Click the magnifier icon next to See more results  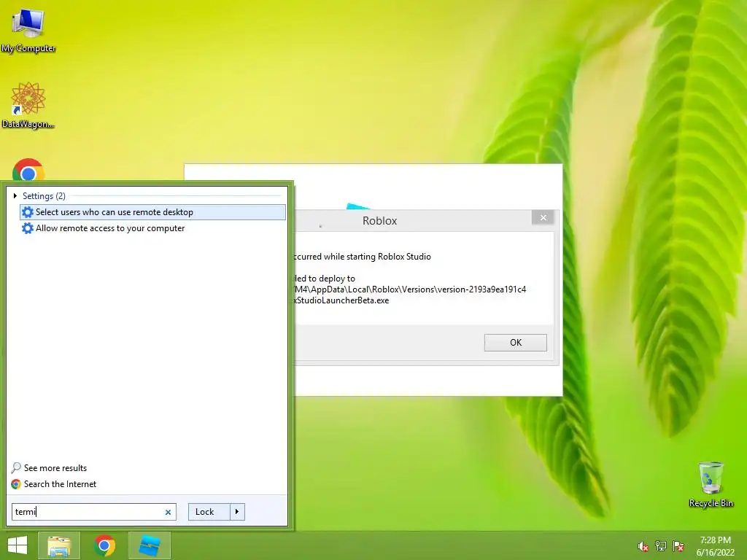pyautogui.click(x=16, y=467)
